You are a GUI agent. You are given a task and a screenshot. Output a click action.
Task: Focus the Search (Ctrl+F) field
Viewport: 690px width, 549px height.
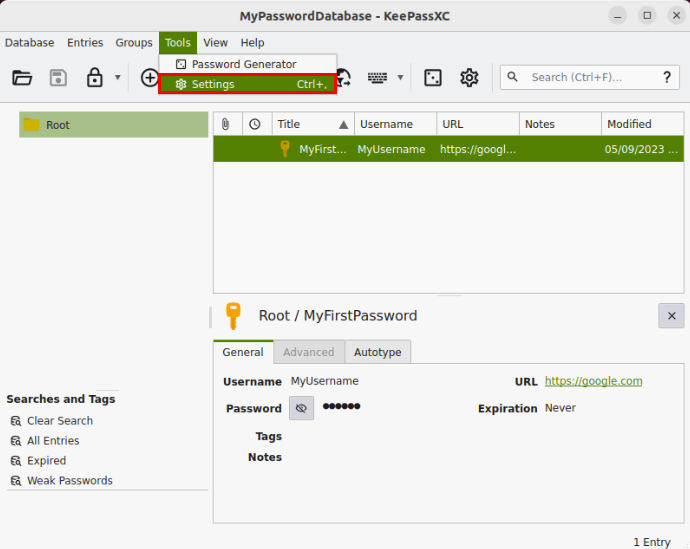tap(590, 77)
